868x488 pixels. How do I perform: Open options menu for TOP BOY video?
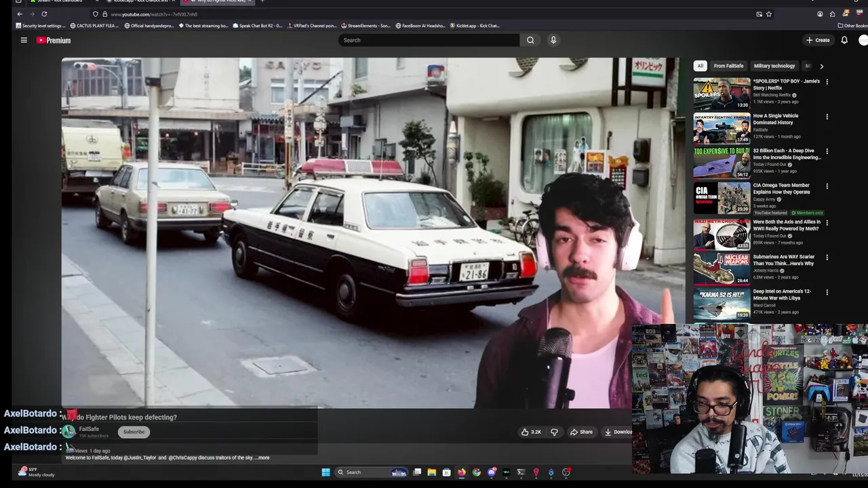827,82
